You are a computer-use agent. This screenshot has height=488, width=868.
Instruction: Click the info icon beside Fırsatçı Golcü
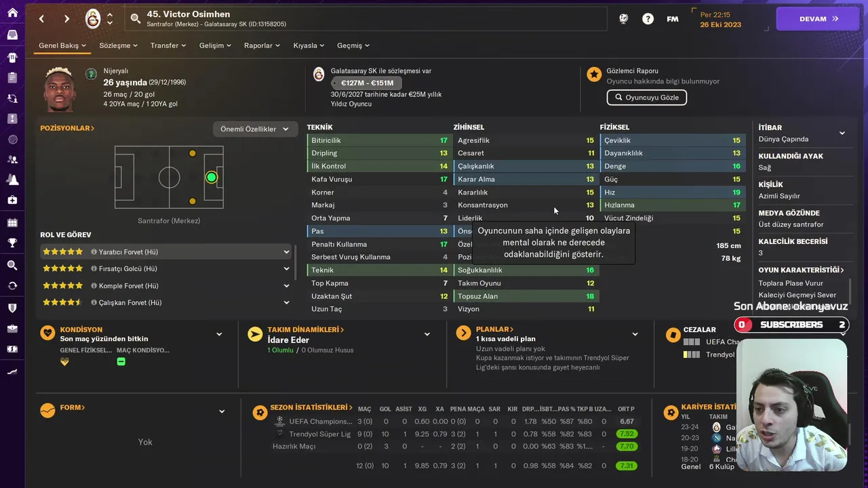tap(94, 268)
